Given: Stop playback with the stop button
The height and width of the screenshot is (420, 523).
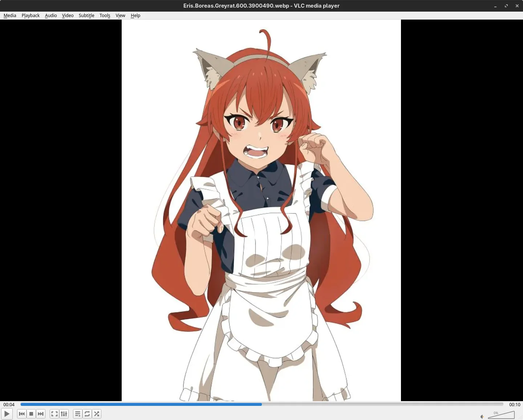Looking at the screenshot, I should click(x=31, y=414).
